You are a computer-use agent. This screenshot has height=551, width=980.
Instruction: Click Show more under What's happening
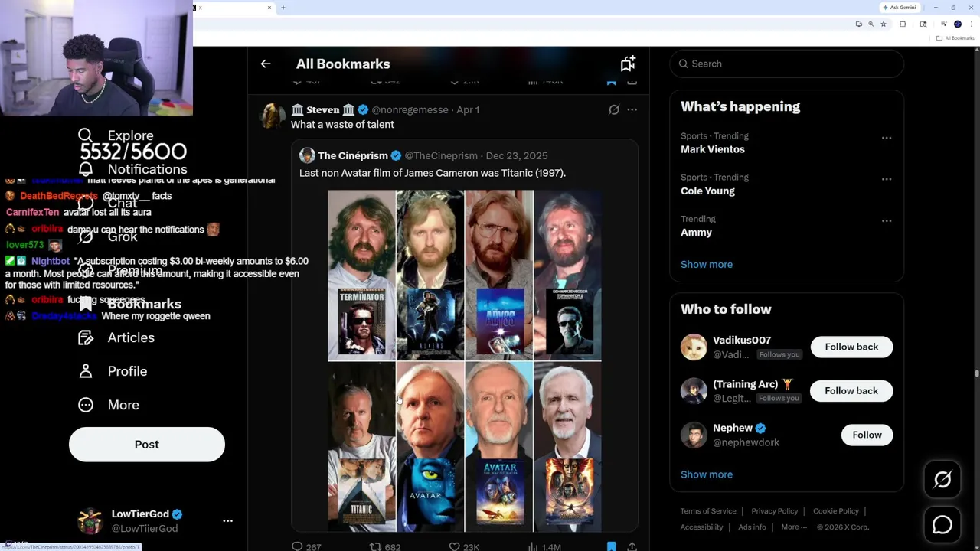click(x=707, y=264)
